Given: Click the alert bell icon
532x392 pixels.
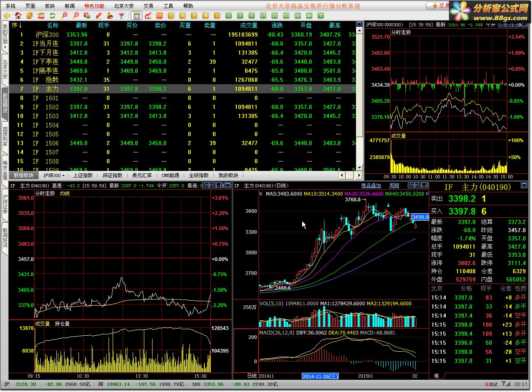Looking at the screenshot, I should tap(110, 16).
